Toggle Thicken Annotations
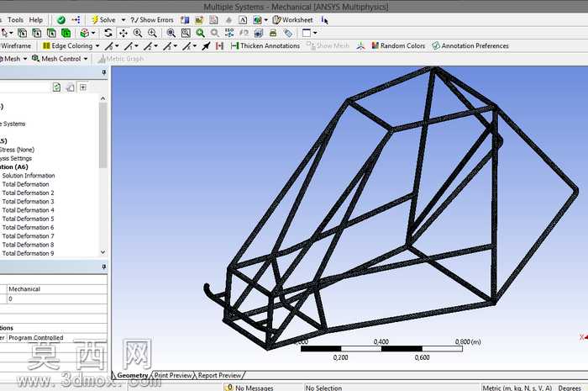This screenshot has height=391, width=588. pyautogui.click(x=265, y=45)
